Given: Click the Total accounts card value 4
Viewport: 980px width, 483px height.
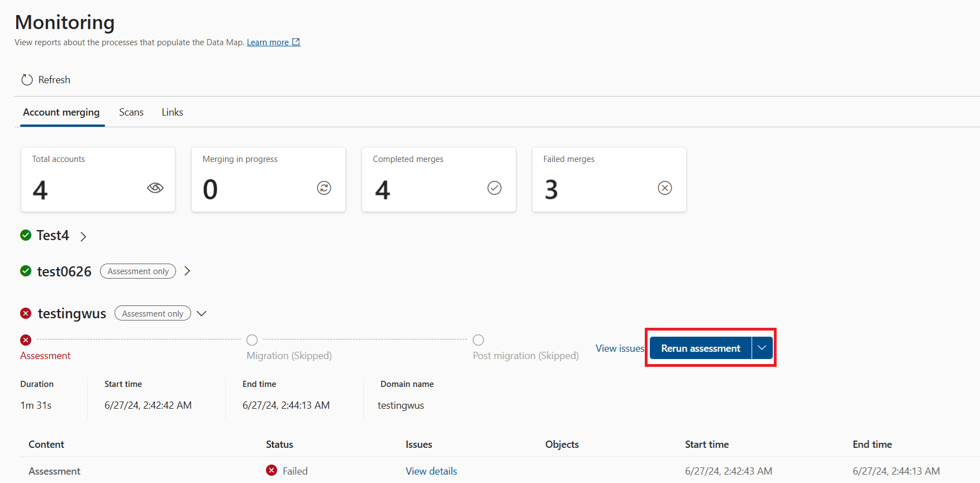Looking at the screenshot, I should [40, 190].
